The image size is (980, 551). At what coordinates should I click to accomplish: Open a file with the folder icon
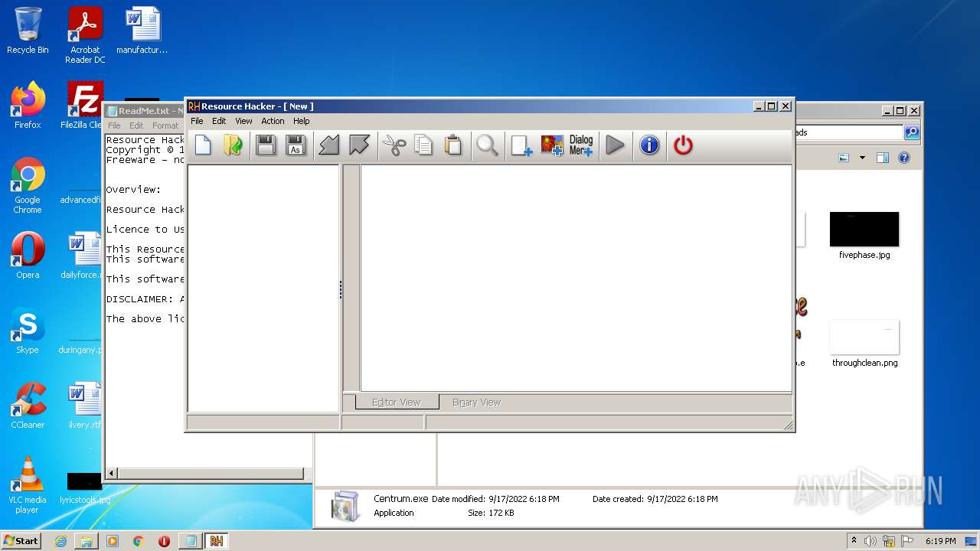point(234,145)
